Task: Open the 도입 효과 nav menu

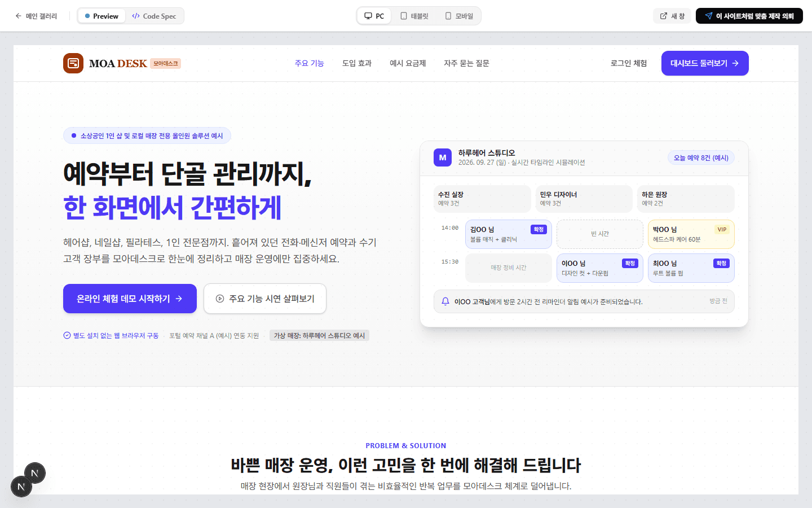Action: (357, 63)
